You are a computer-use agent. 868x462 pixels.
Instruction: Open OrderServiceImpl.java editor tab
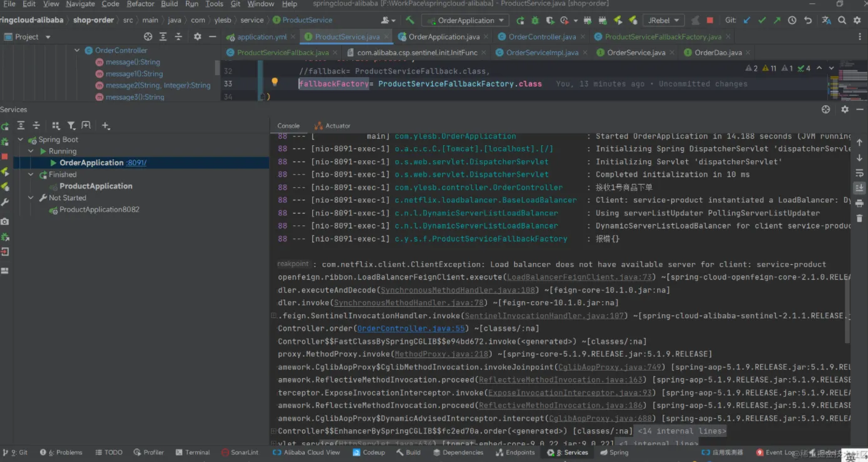537,53
